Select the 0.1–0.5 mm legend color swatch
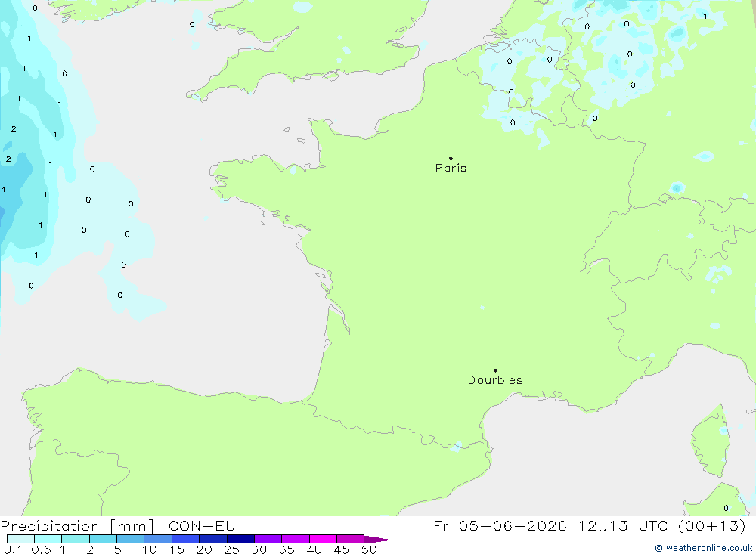Viewport: 756px width, 554px height. (20, 539)
